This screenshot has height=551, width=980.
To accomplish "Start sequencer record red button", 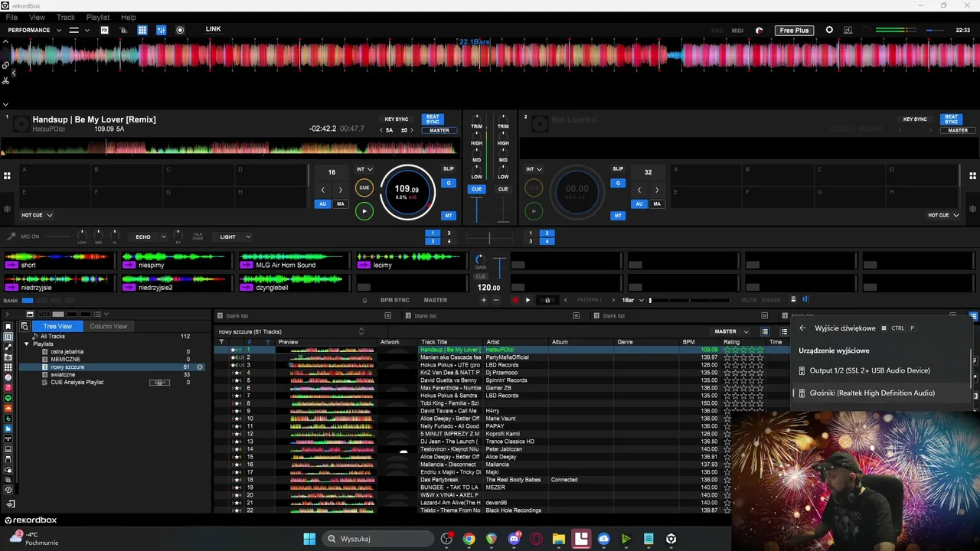I will (515, 300).
